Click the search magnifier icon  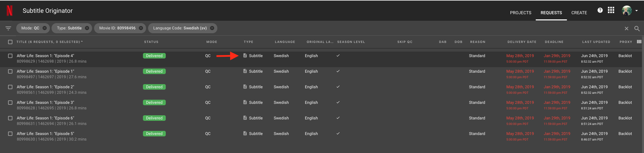(x=637, y=28)
